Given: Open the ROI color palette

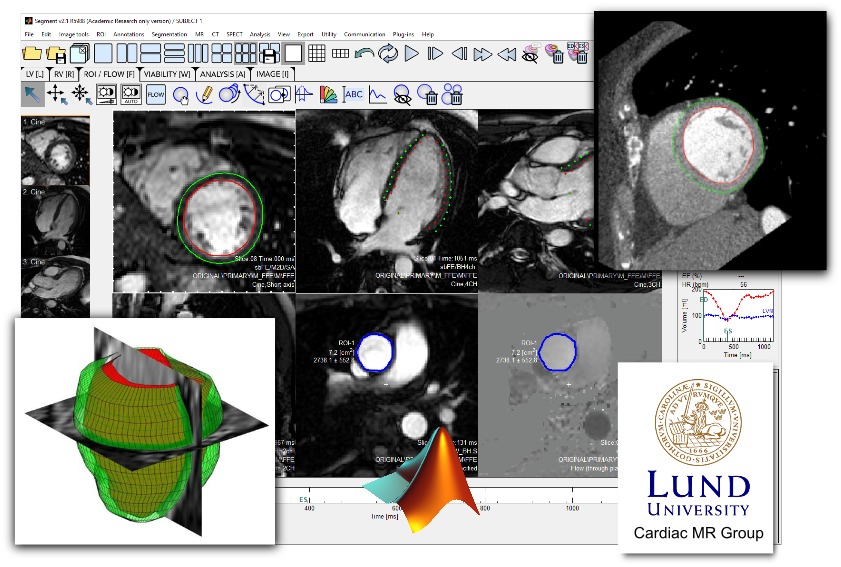Looking at the screenshot, I should [328, 95].
